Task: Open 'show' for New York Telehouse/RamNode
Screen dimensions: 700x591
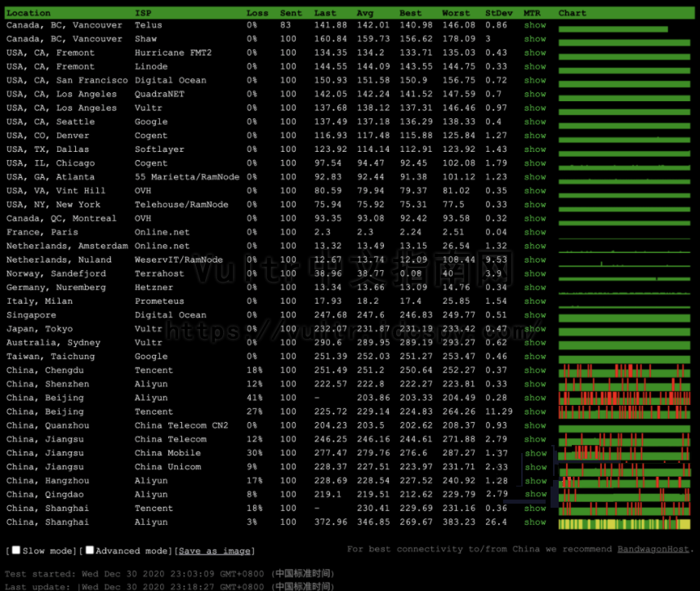Action: 535,205
